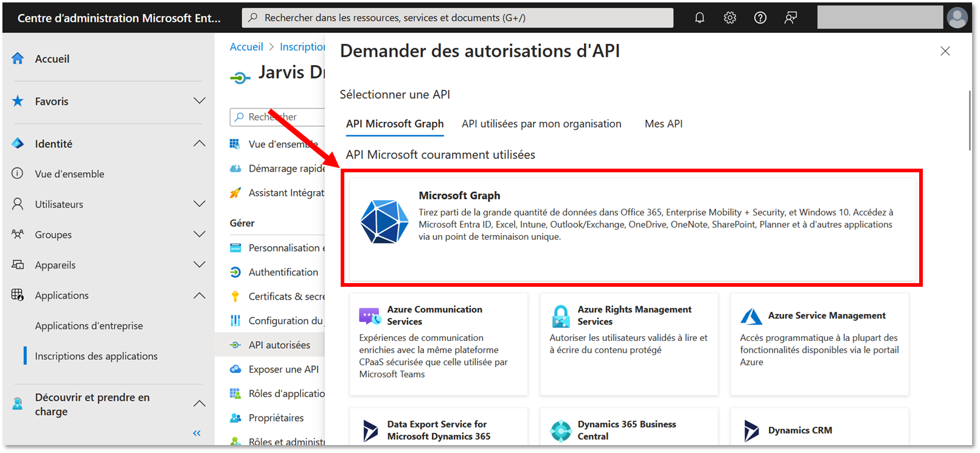Click the Dynamics 365 Business Central icon
The image size is (980, 453).
(560, 430)
